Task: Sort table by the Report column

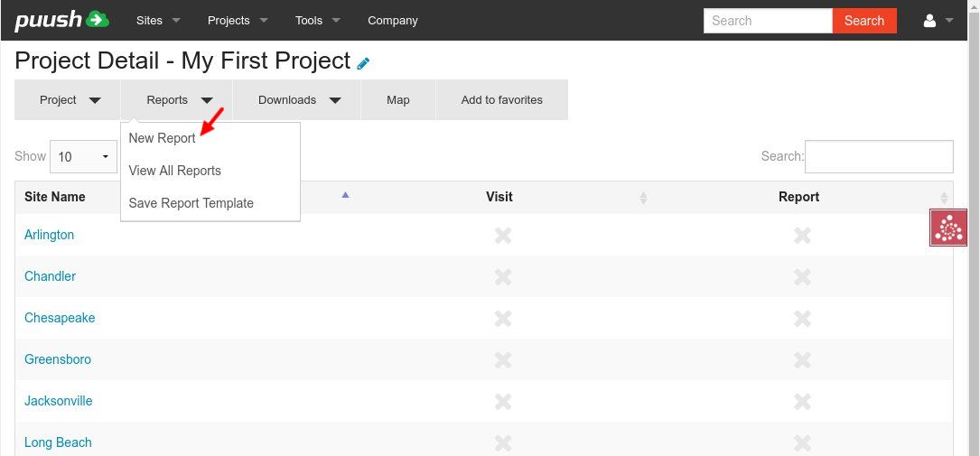Action: 799,197
